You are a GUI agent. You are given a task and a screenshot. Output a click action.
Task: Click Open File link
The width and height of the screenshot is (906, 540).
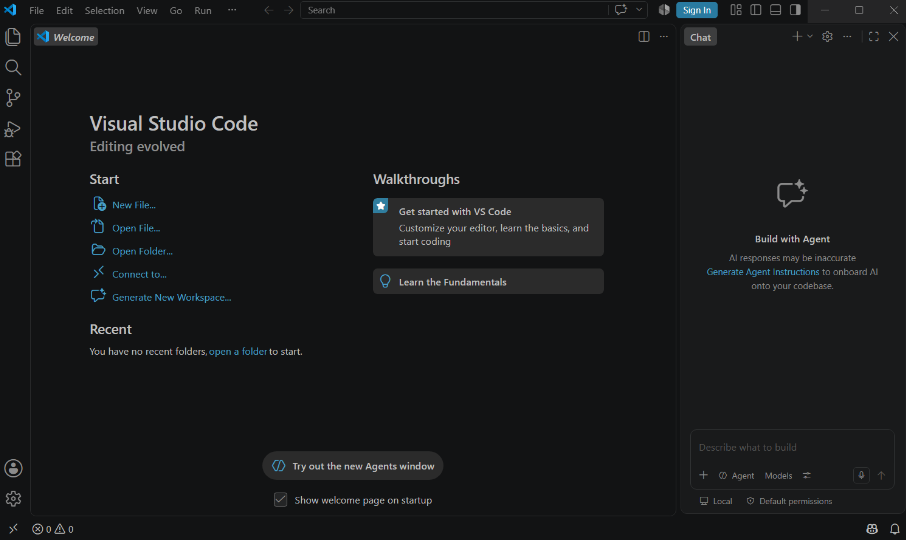click(x=136, y=228)
